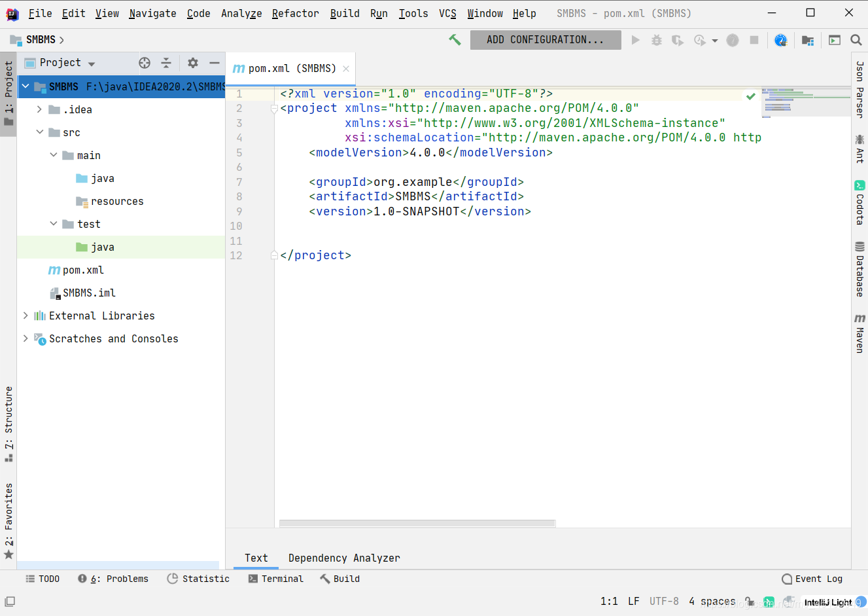Image resolution: width=868 pixels, height=616 pixels.
Task: Open the Event Log
Action: 812,579
